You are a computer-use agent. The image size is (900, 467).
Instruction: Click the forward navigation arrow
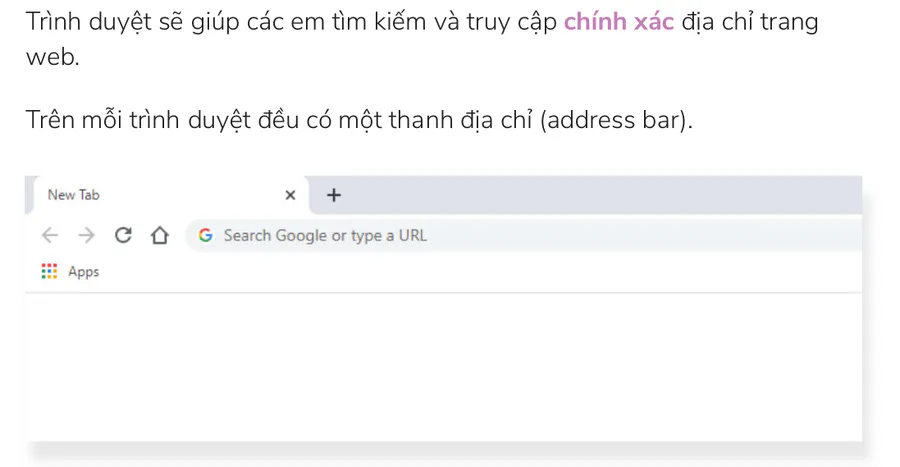(x=87, y=235)
